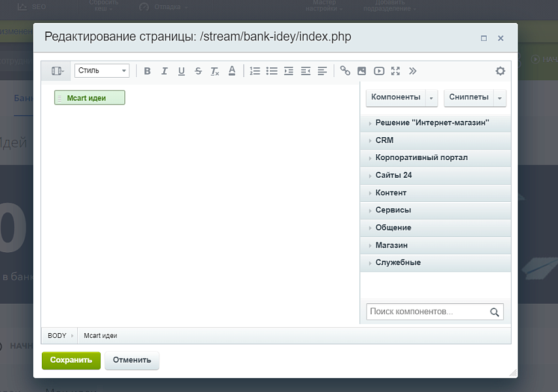The image size is (558, 392).
Task: Clear text formatting with the Tx icon
Action: click(x=214, y=71)
